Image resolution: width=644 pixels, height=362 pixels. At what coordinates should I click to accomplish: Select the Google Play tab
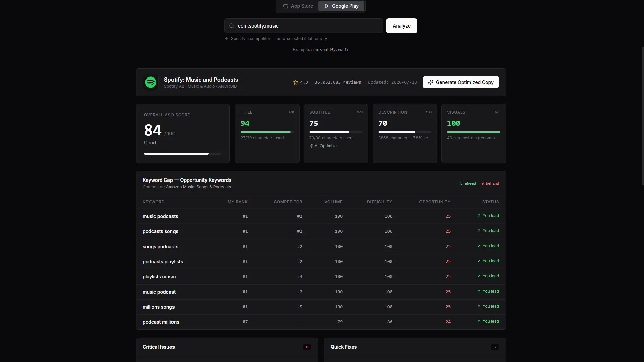341,6
